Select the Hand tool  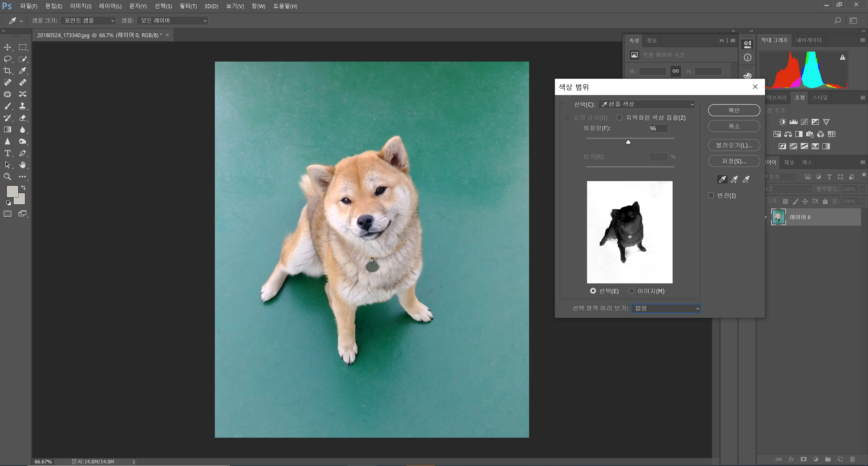coord(22,165)
